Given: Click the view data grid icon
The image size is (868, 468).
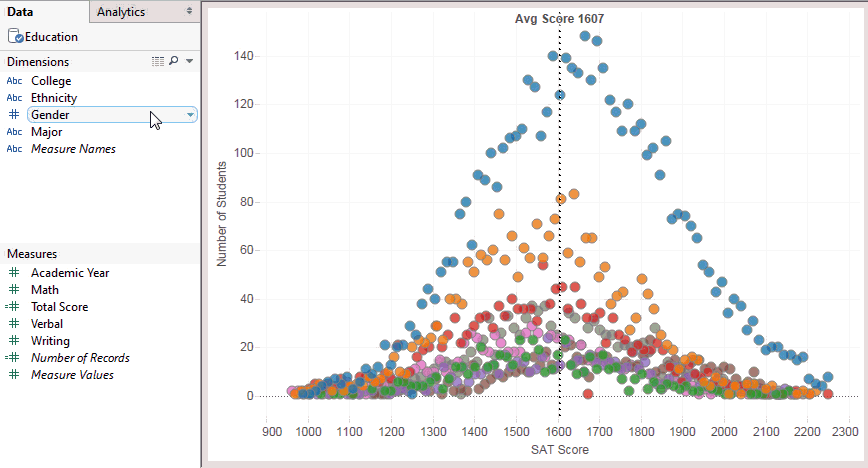Looking at the screenshot, I should point(158,61).
